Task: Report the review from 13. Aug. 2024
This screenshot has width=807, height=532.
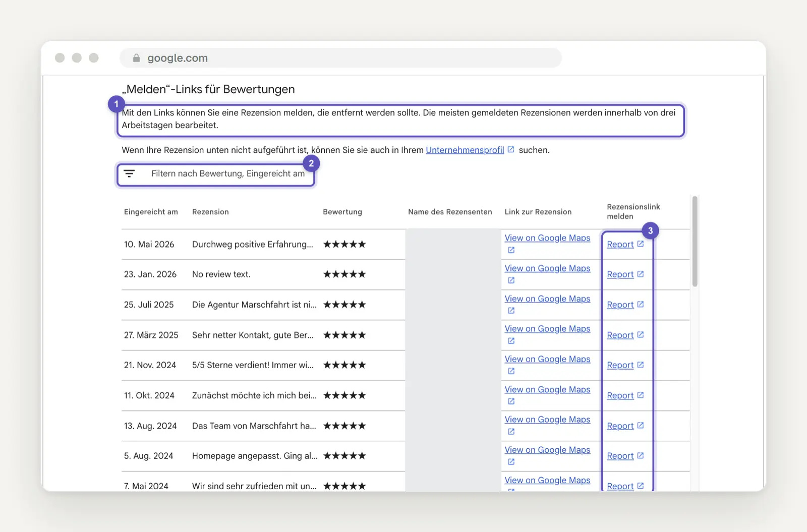Action: pos(620,426)
